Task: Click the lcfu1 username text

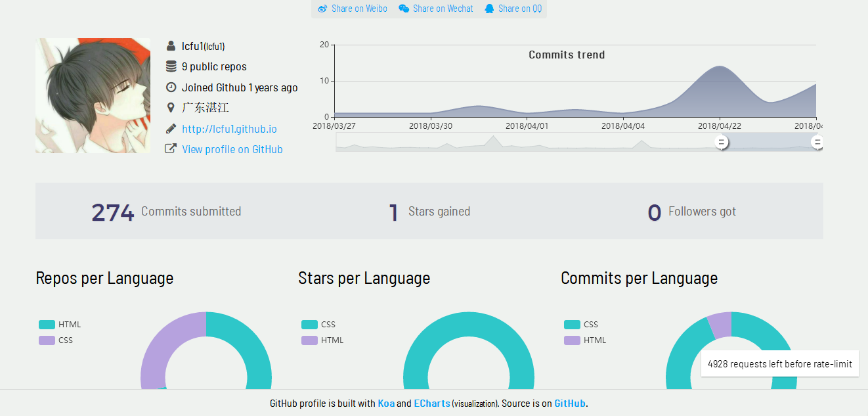Action: coord(204,47)
